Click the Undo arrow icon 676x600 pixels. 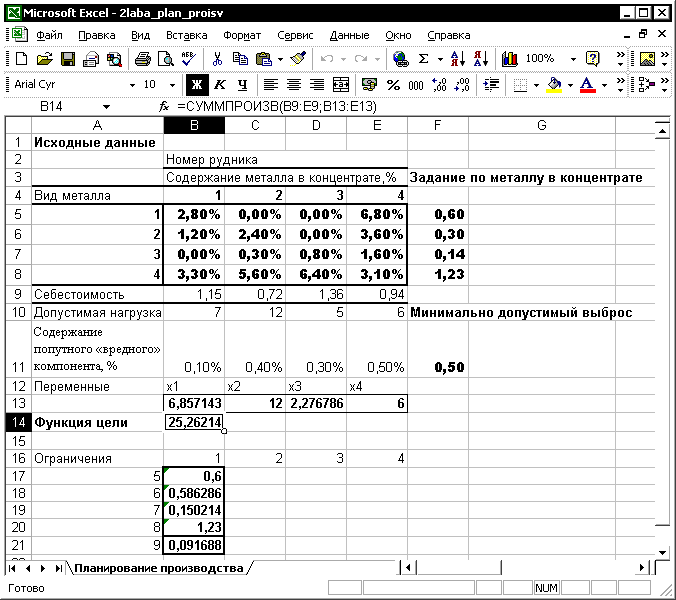327,59
